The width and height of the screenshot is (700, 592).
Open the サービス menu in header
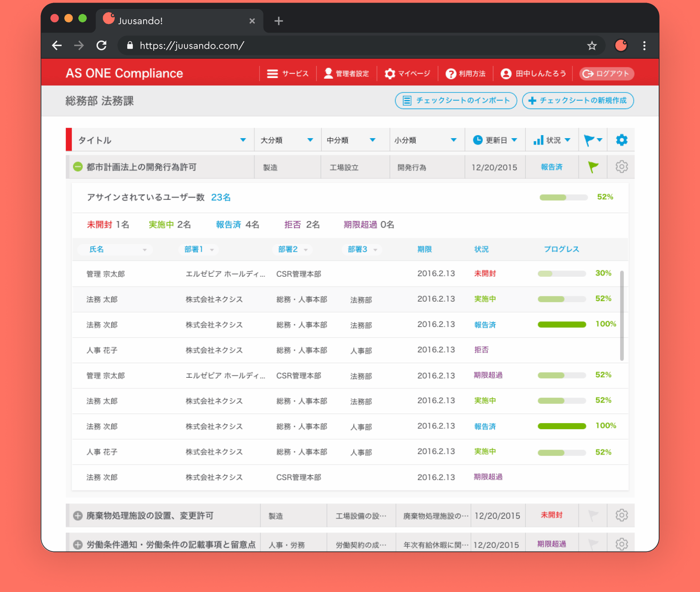pos(288,73)
